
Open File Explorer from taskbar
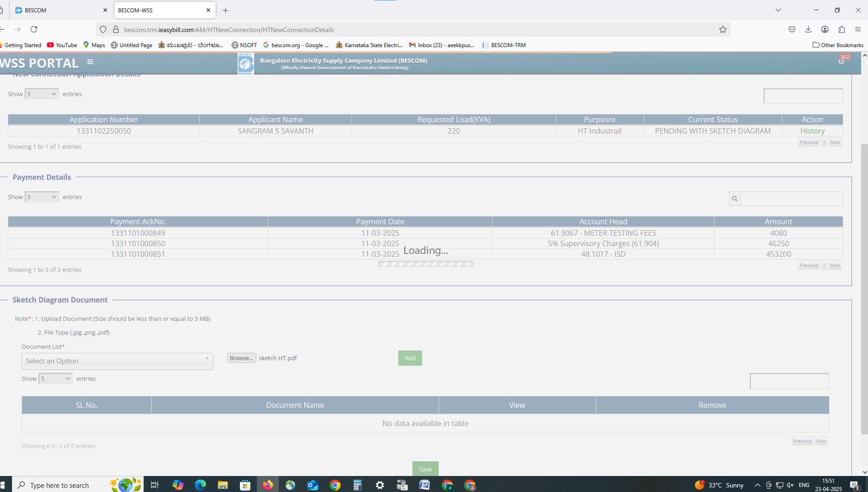(222, 485)
